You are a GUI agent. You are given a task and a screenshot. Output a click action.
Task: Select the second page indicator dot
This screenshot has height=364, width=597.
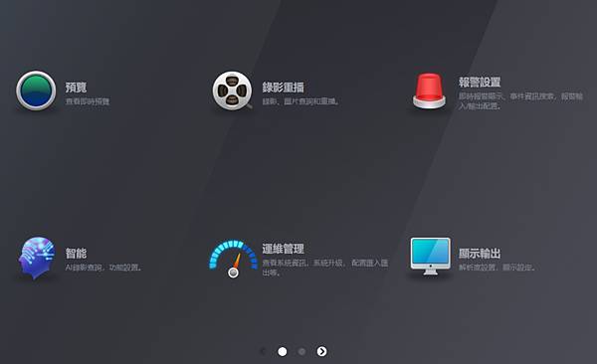(x=301, y=351)
